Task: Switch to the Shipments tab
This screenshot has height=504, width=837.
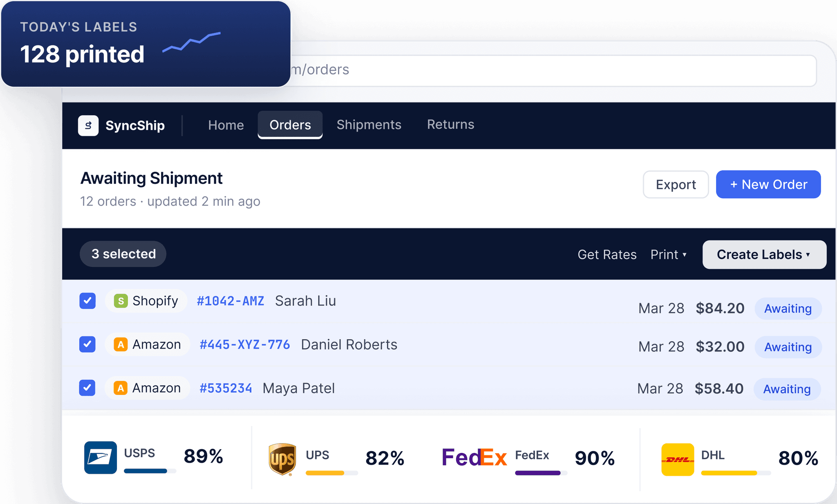Action: (x=369, y=125)
